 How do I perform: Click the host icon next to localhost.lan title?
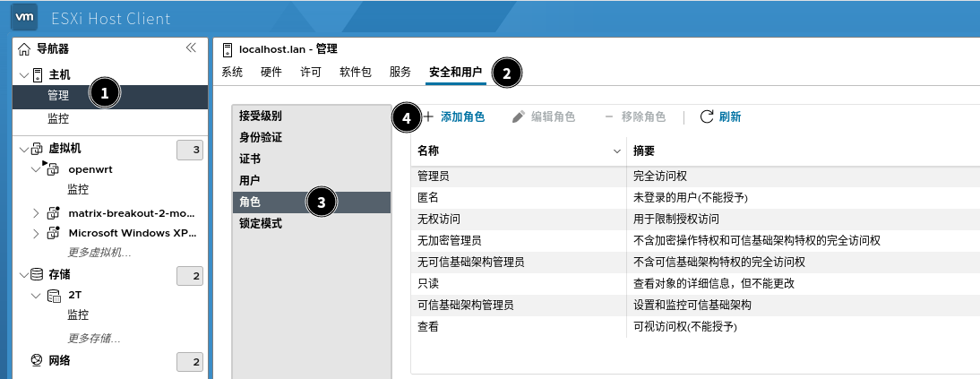click(227, 49)
